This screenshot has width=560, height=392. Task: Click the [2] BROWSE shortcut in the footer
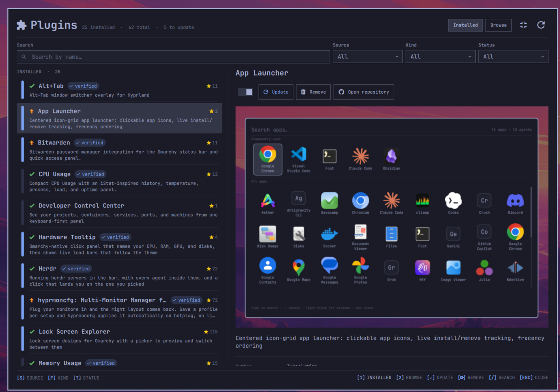409,378
